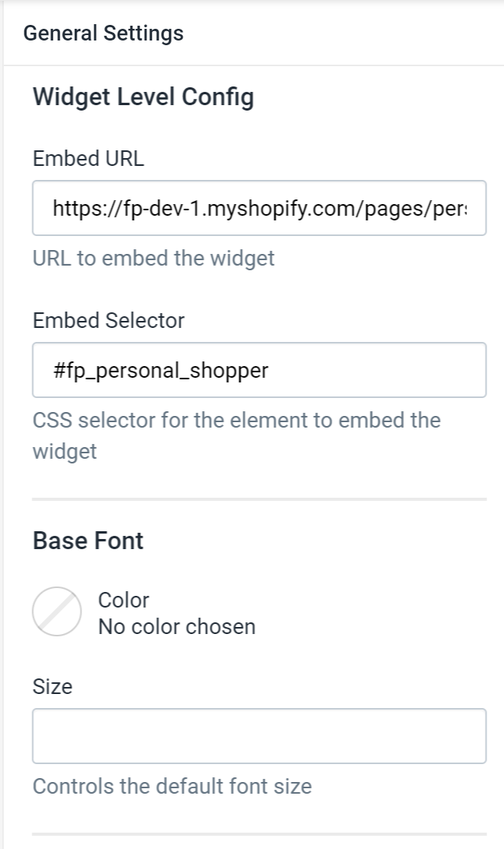This screenshot has width=504, height=849.
Task: Place the cursor in the #fp_personal_shopper text
Action: 160,371
